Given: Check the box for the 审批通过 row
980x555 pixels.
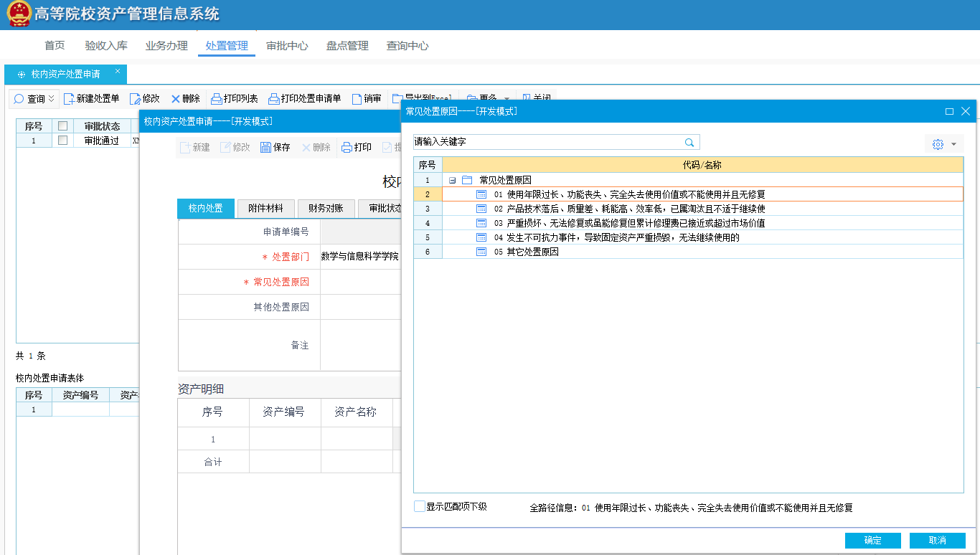Looking at the screenshot, I should click(62, 141).
